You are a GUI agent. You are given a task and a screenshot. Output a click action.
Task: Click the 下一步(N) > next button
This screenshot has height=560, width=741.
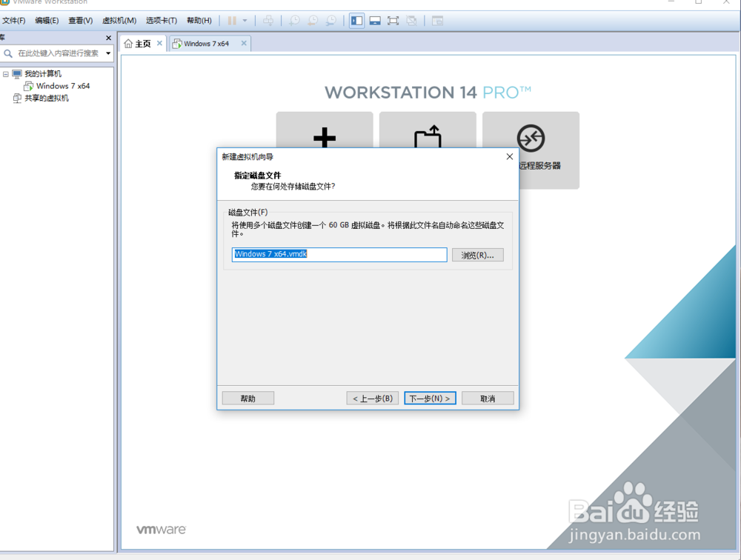(430, 399)
